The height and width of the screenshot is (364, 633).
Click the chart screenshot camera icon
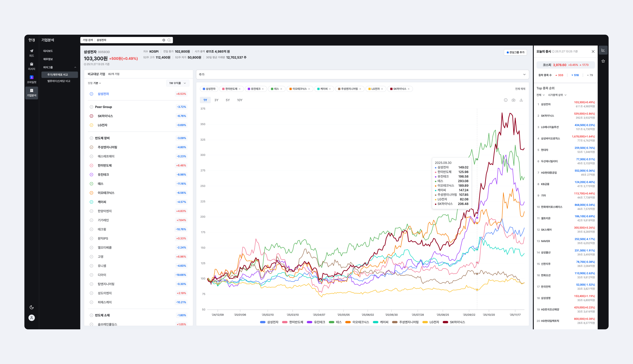pyautogui.click(x=513, y=100)
